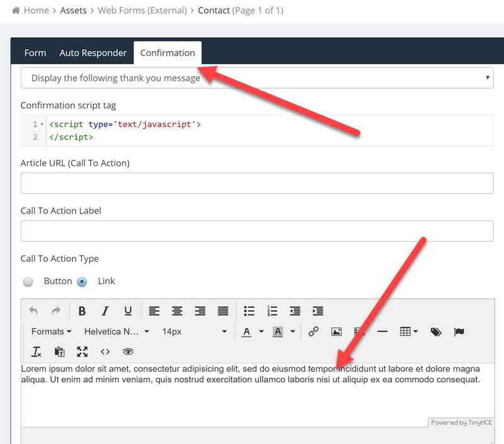Screen dimensions: 504x444
Task: Click the tags icon in the toolbar
Action: coord(436,331)
